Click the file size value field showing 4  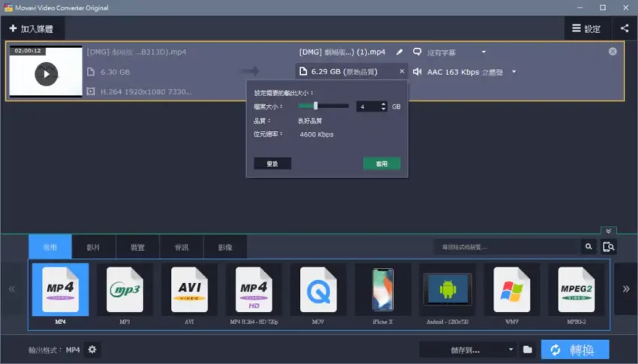click(369, 107)
